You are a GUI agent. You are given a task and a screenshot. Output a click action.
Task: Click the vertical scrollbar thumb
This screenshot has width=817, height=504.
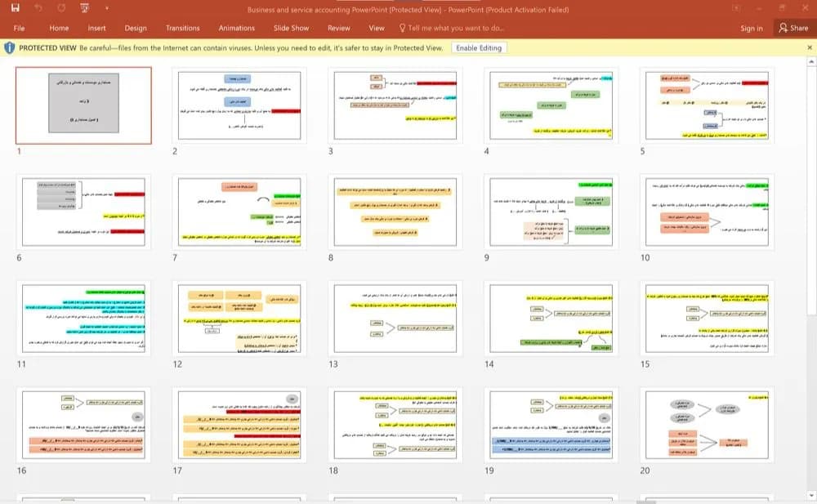point(811,190)
